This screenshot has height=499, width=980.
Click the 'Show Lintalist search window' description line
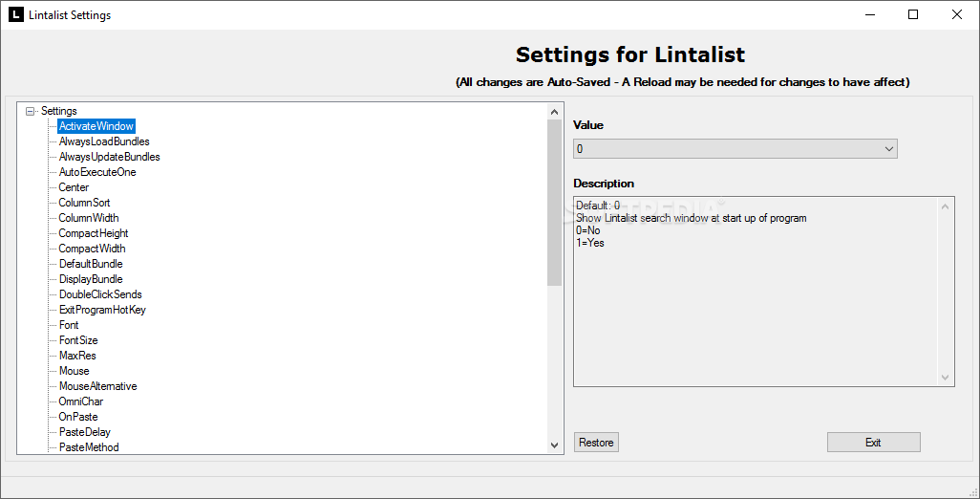[692, 218]
